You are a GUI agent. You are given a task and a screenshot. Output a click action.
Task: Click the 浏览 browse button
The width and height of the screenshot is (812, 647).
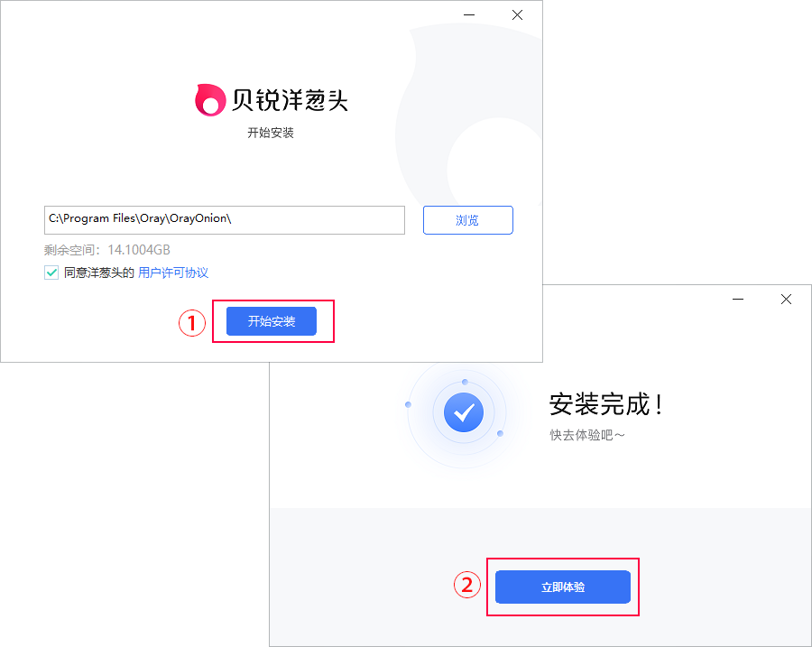click(x=467, y=220)
